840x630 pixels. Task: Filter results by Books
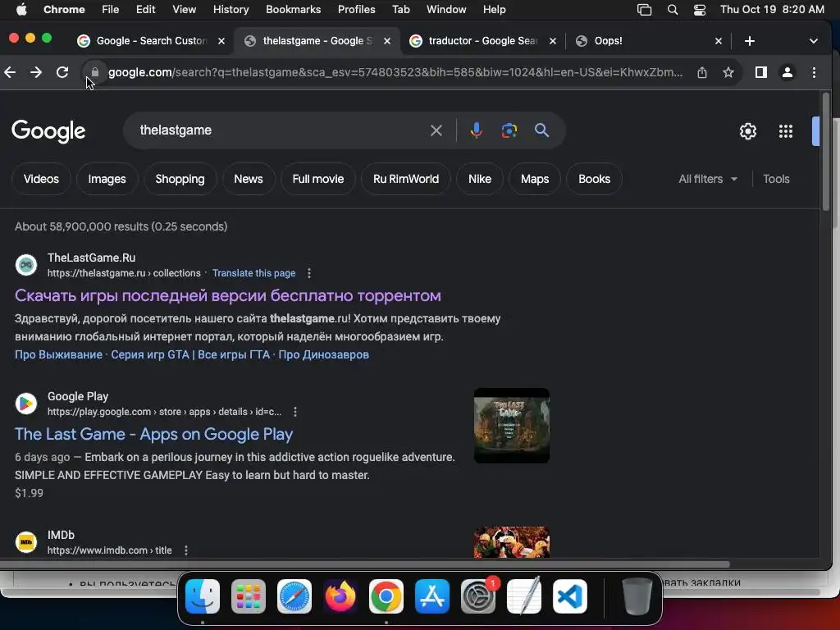pyautogui.click(x=594, y=179)
